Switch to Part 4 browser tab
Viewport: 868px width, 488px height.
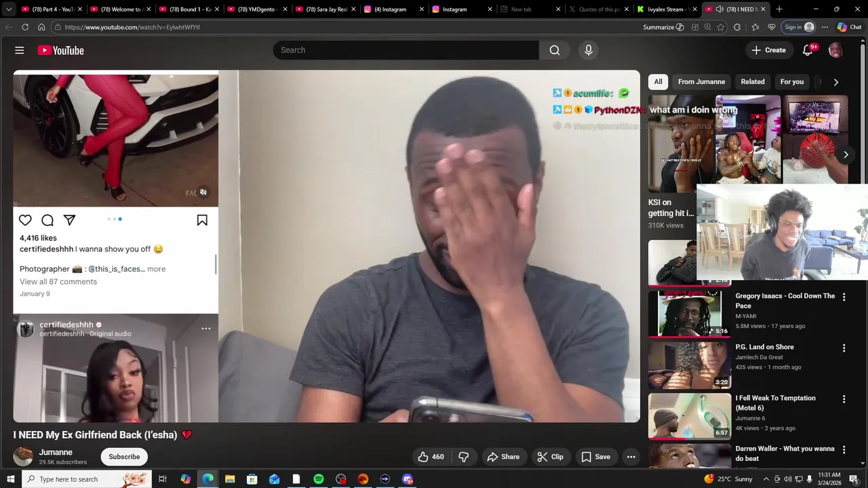pyautogui.click(x=51, y=9)
